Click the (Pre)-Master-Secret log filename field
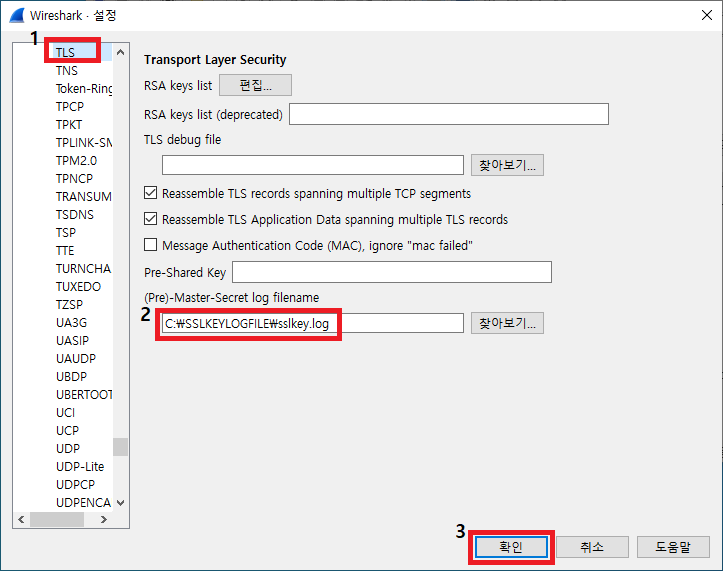The image size is (723, 571). tap(313, 323)
